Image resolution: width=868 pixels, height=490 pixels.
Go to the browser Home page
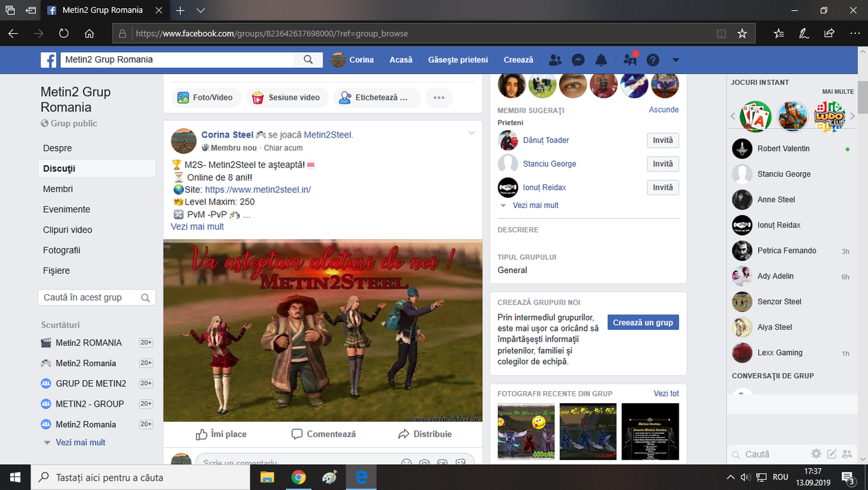click(x=90, y=33)
